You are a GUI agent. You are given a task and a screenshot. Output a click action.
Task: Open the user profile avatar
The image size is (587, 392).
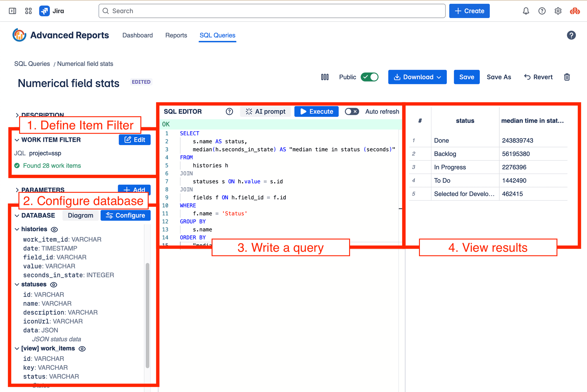(x=575, y=11)
